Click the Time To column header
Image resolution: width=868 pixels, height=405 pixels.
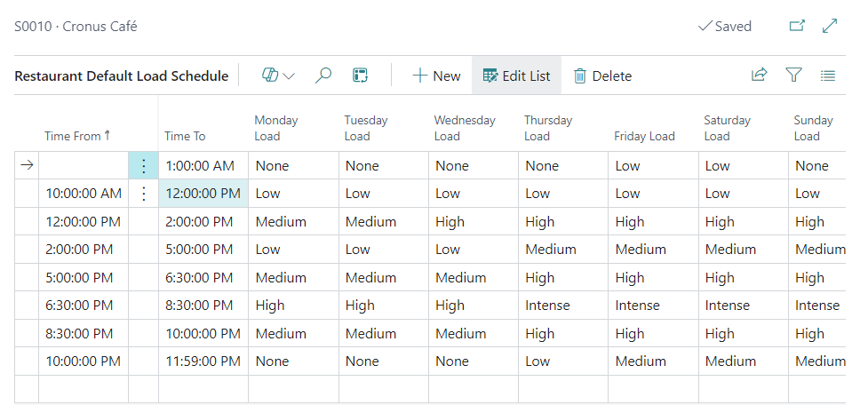click(185, 136)
